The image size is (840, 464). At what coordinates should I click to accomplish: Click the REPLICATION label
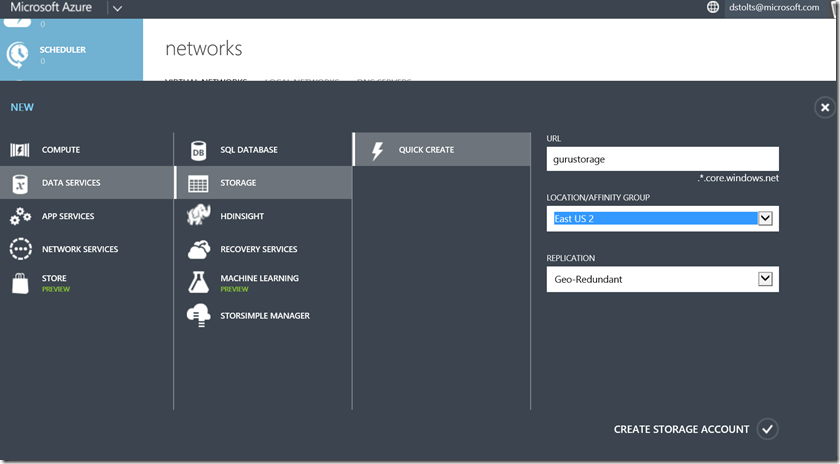click(571, 258)
